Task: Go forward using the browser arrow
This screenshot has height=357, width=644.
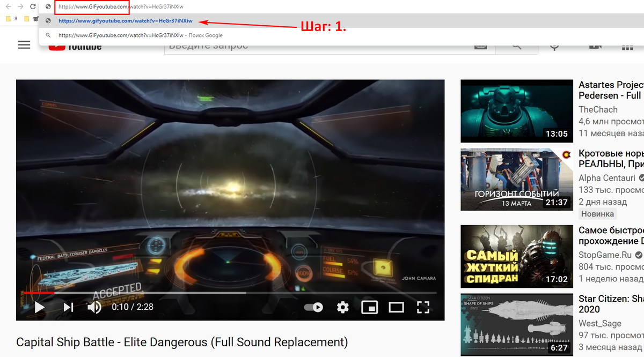Action: coord(20,6)
